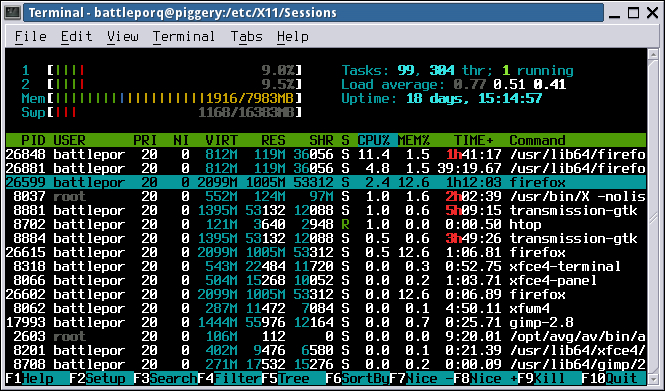
Task: Select firefox row with PID 26602
Action: coord(326,294)
